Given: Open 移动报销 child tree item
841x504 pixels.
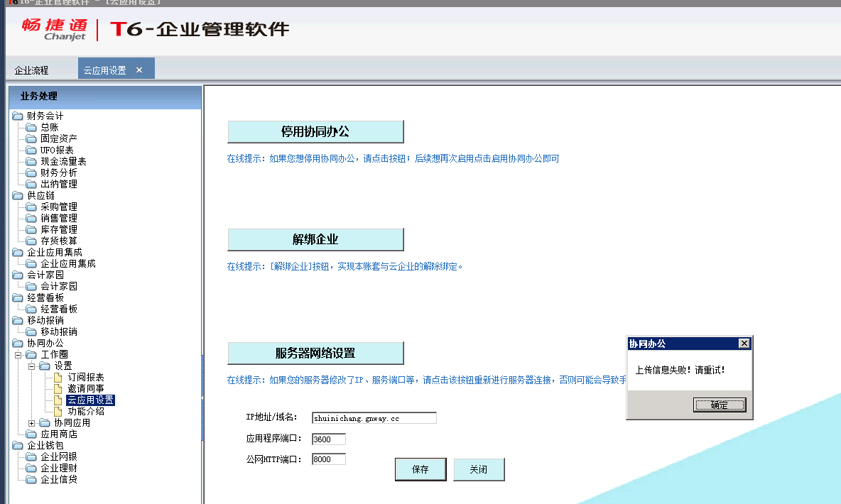Looking at the screenshot, I should click(59, 332).
